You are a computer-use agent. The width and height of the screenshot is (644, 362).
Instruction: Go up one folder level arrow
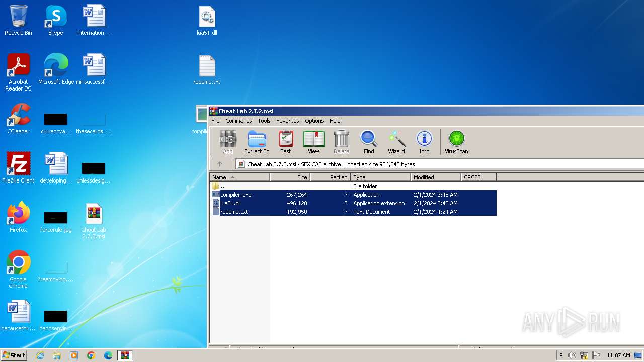tap(220, 164)
